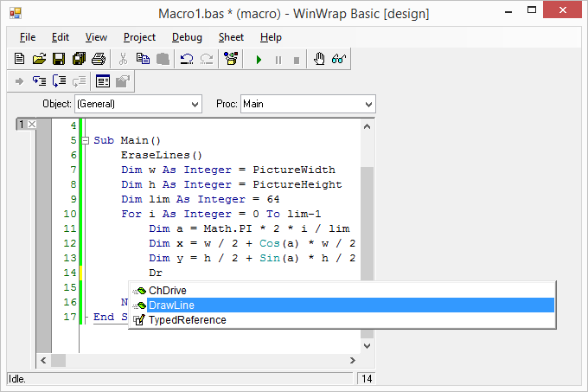
Task: Select DrawLine in autocomplete list
Action: click(x=342, y=305)
